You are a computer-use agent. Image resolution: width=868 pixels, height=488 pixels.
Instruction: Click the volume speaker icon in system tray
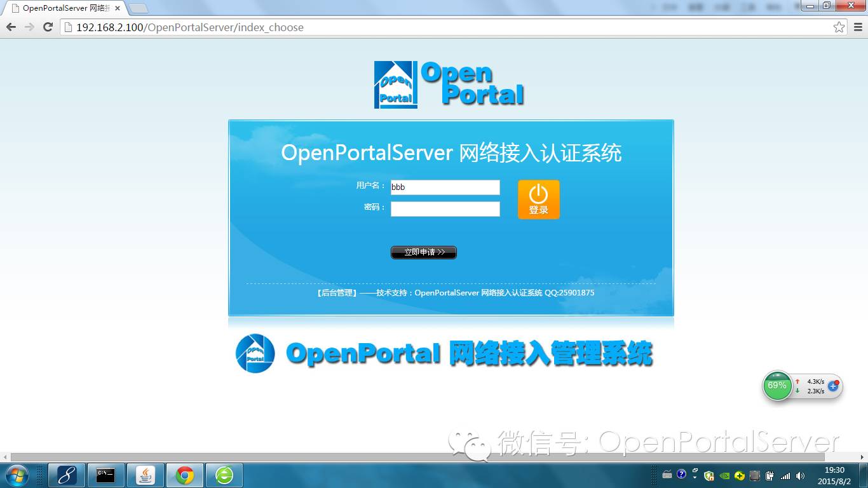[x=800, y=475]
